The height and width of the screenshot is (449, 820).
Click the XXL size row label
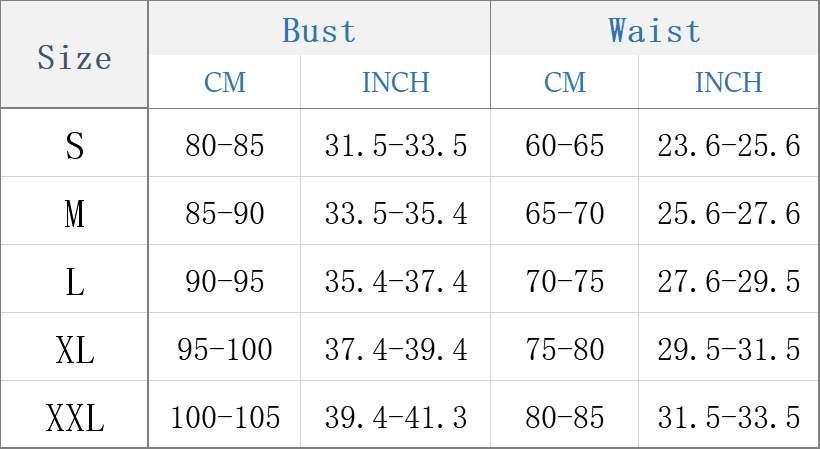(x=74, y=417)
